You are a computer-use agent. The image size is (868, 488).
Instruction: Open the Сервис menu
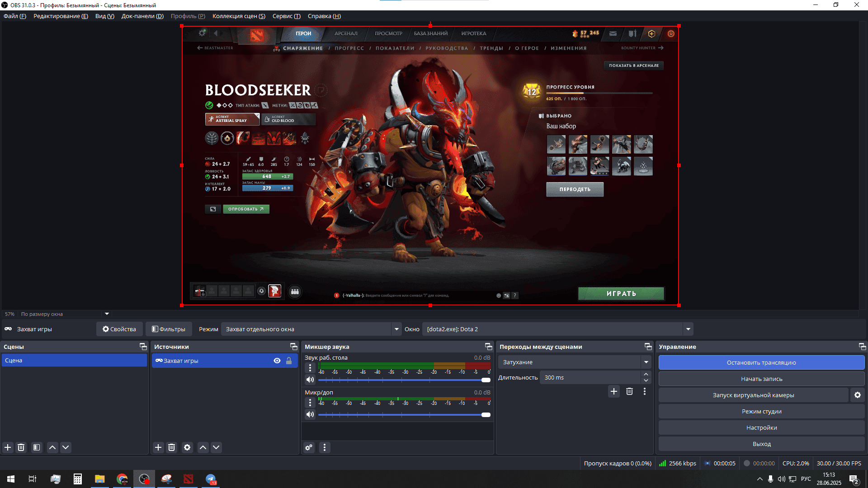point(286,16)
